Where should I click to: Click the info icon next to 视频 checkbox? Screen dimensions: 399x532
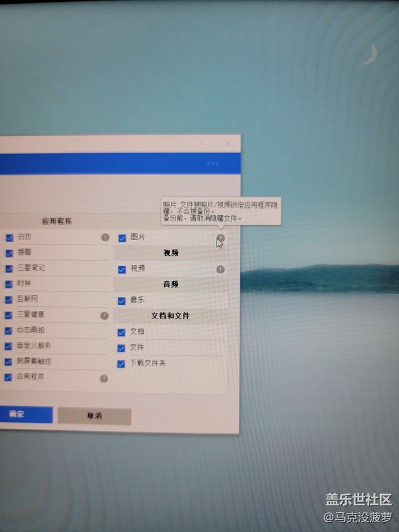[220, 269]
